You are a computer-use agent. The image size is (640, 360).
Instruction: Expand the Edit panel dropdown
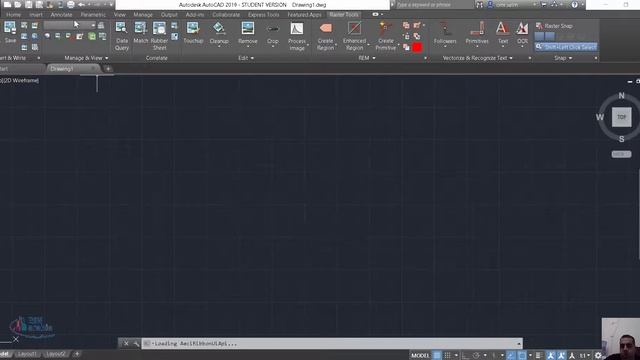pos(246,58)
